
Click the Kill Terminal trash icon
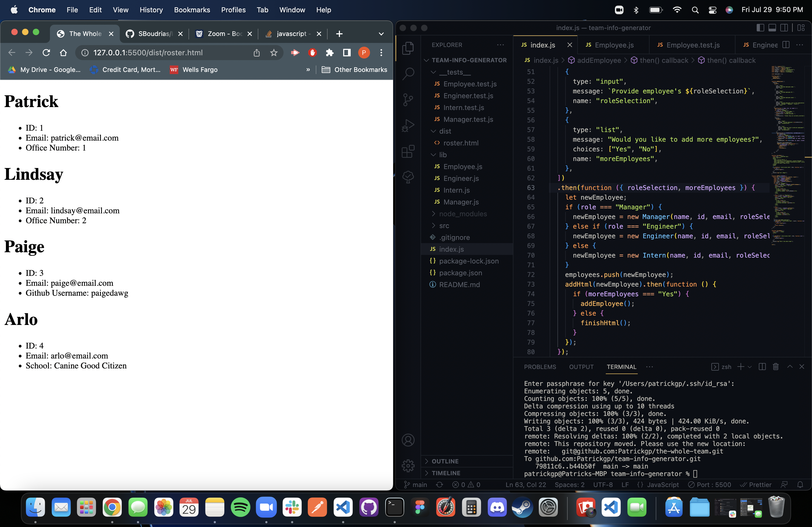[775, 367]
